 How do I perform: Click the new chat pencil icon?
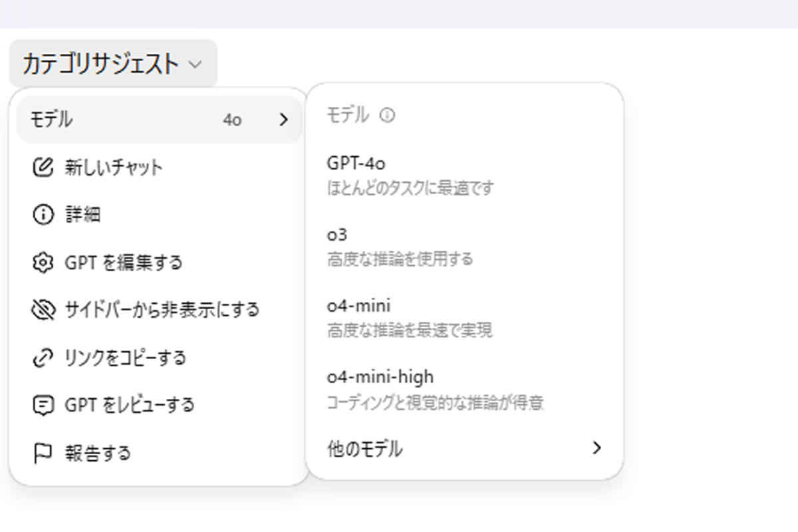[x=43, y=167]
